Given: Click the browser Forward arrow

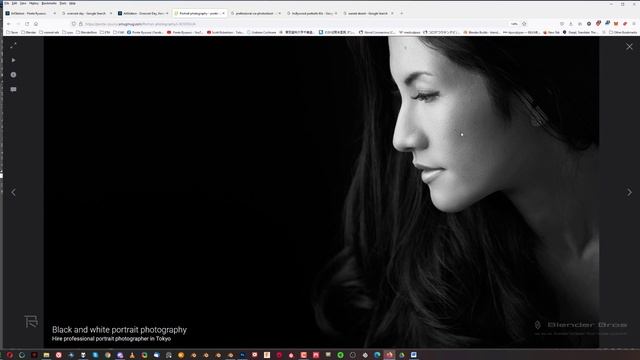Looking at the screenshot, I should 18,24.
